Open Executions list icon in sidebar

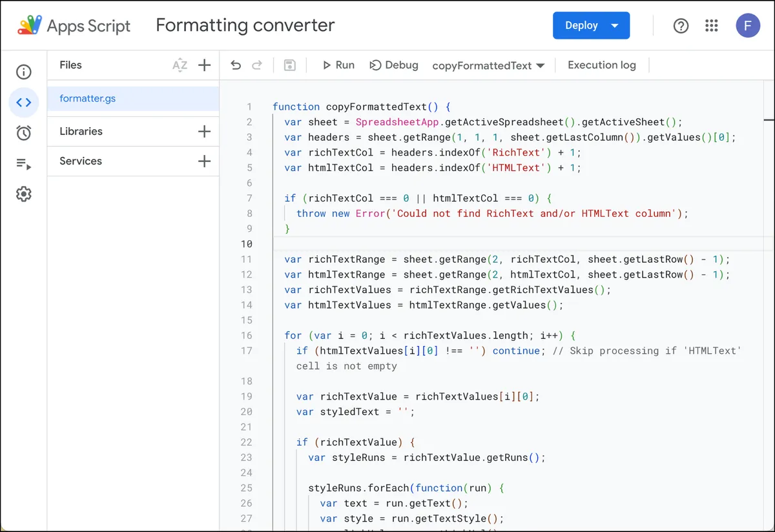[x=24, y=163]
